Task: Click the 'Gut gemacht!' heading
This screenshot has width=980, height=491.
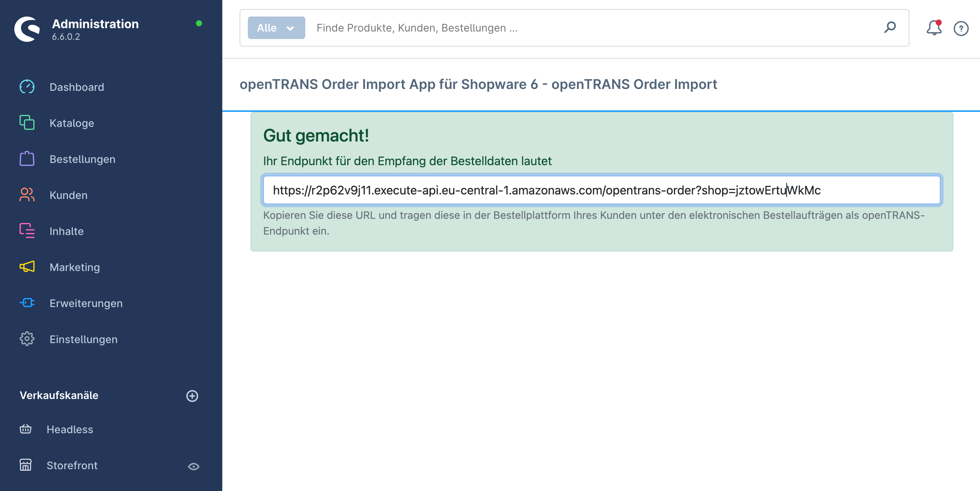Action: pyautogui.click(x=316, y=136)
